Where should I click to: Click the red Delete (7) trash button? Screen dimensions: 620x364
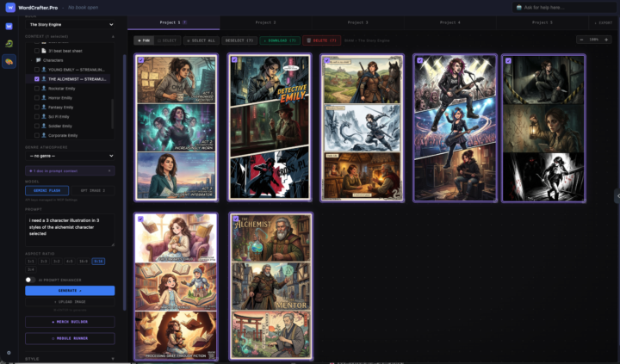click(321, 40)
